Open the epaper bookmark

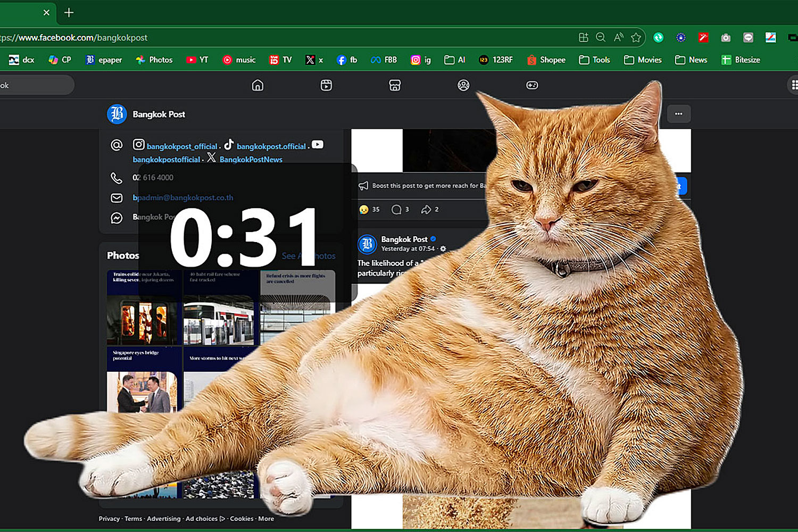pos(104,60)
